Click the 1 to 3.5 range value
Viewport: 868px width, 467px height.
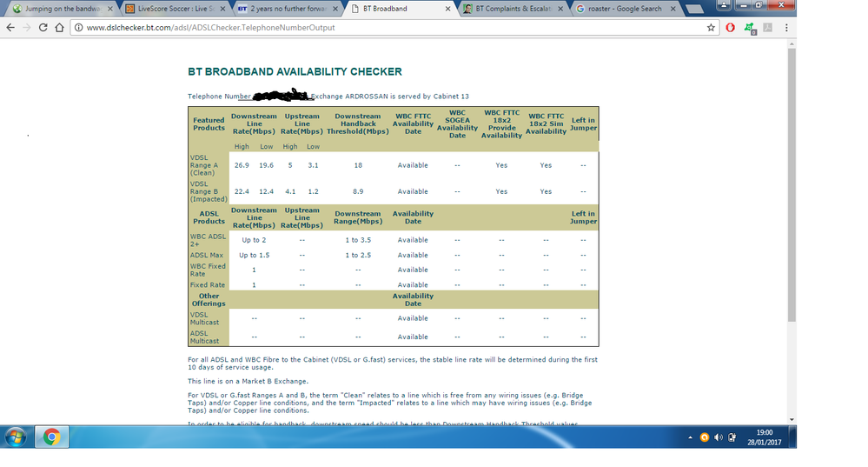[358, 240]
